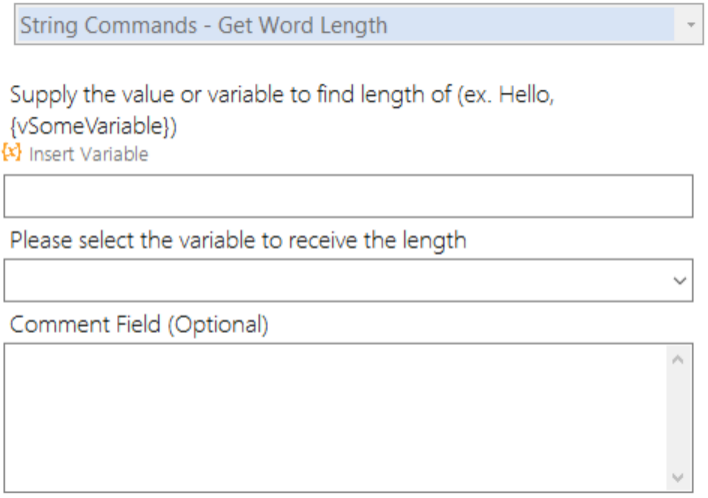This screenshot has width=708, height=498.
Task: Click the 'String Commands' text in the command selector
Action: coord(109,25)
